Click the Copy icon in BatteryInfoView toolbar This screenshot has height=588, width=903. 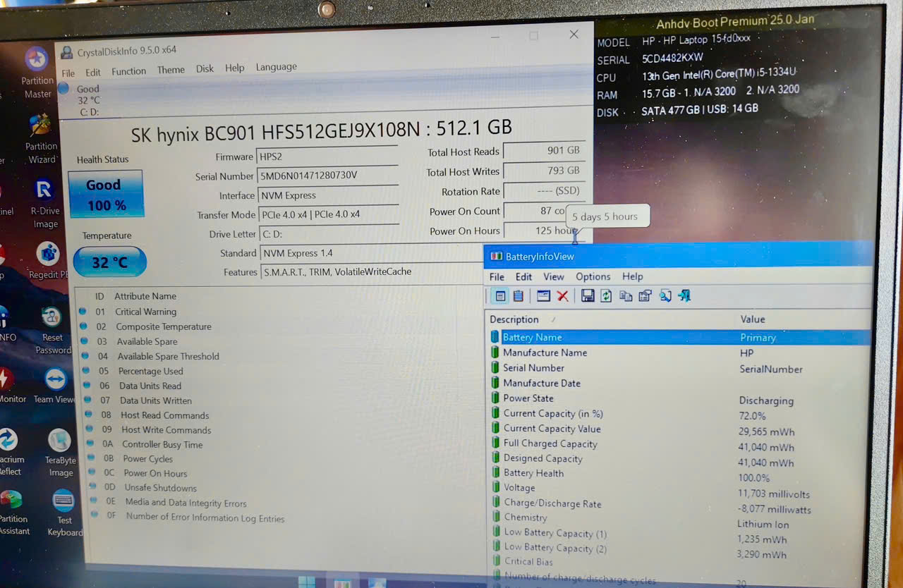[x=626, y=296]
